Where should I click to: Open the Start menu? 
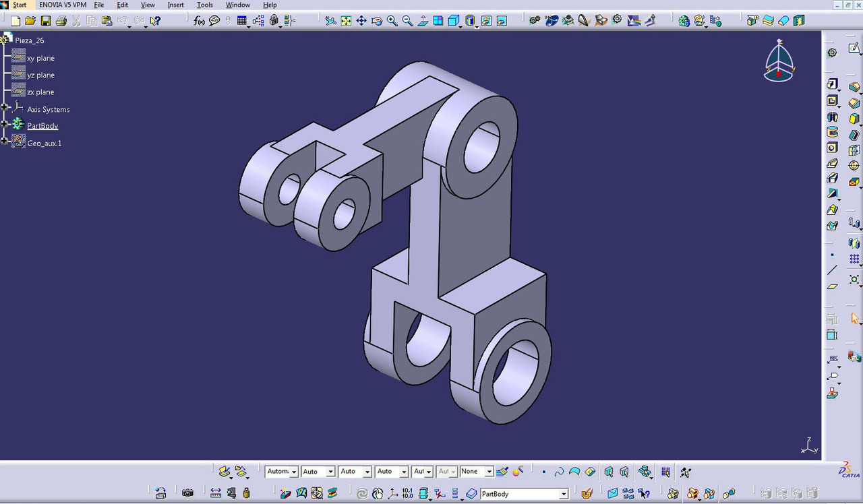[20, 5]
